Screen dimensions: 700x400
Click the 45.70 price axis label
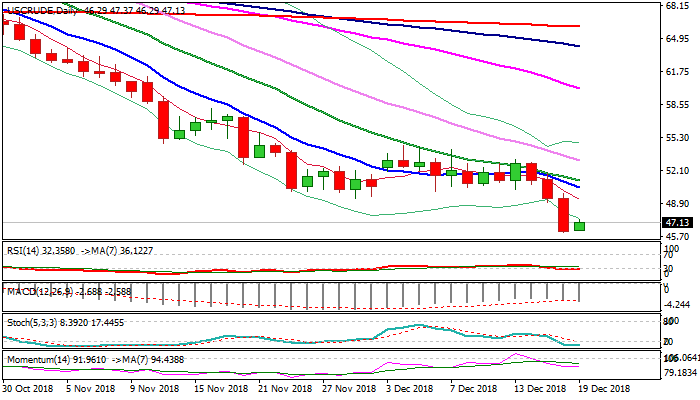(x=678, y=236)
